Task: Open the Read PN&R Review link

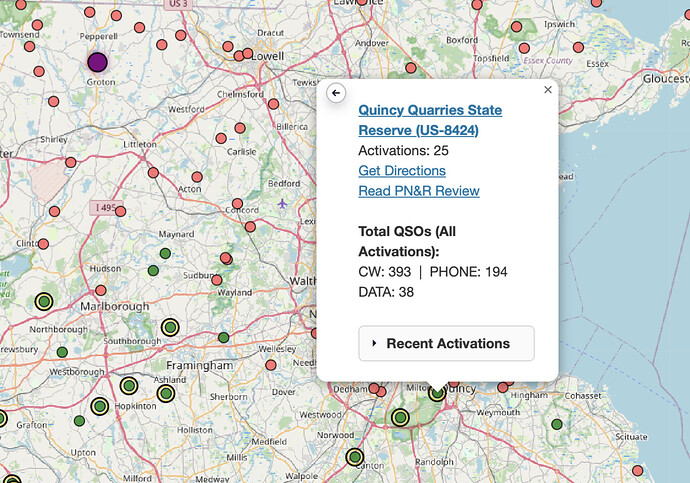Action: 418,191
